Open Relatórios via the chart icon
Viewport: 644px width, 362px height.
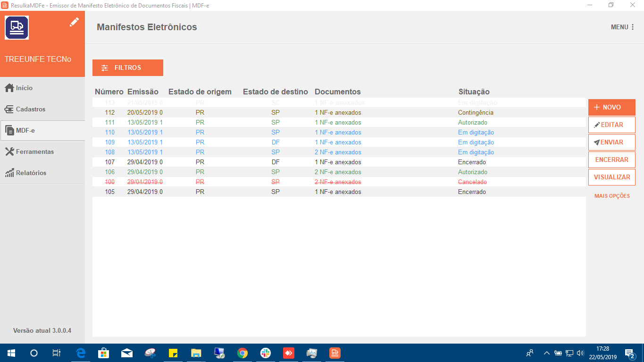pos(8,173)
